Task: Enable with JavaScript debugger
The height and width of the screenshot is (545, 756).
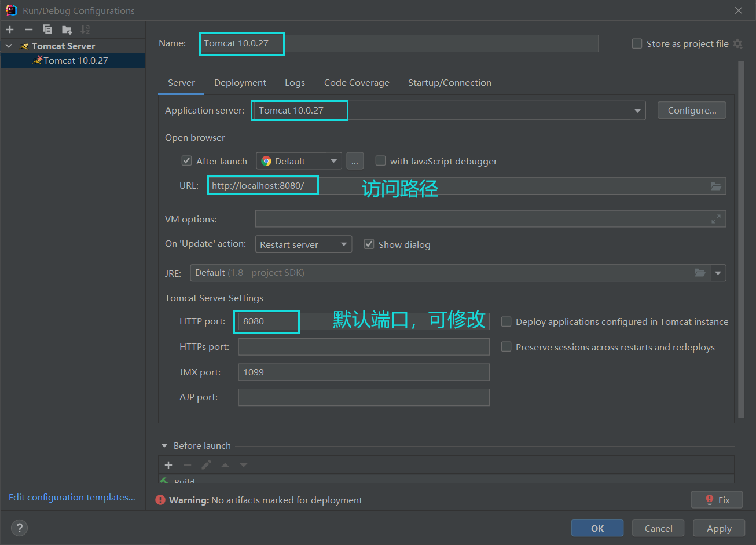Action: pos(380,161)
